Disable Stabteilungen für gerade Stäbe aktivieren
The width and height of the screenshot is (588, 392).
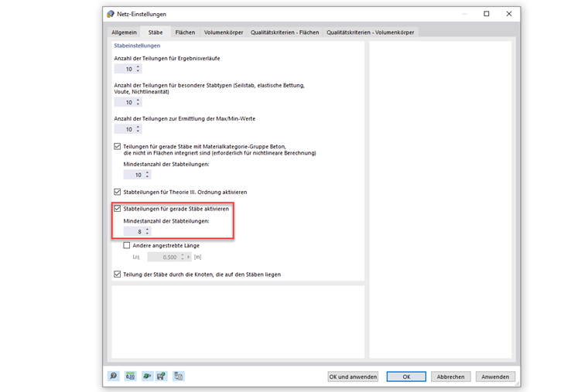click(118, 208)
